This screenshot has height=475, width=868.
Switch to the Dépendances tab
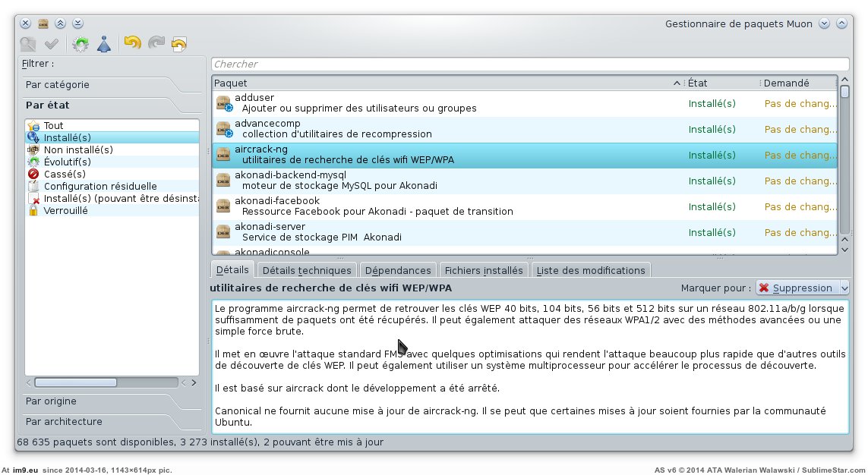pyautogui.click(x=397, y=270)
